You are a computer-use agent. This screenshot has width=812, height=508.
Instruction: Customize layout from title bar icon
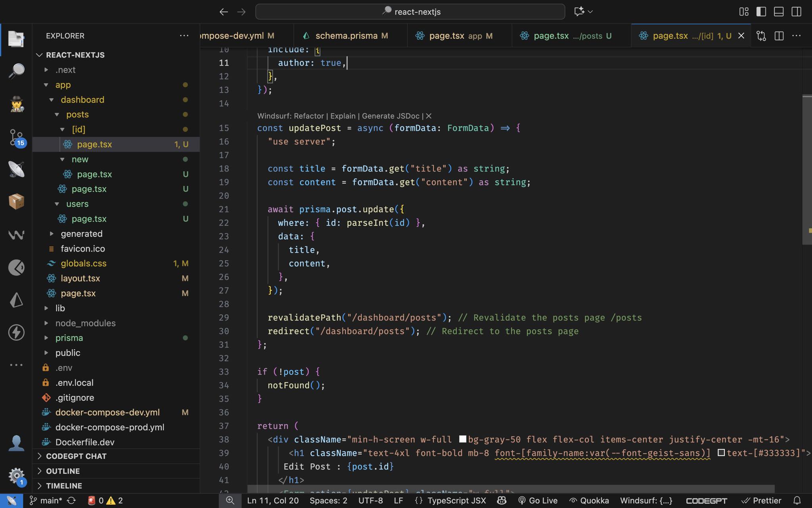tap(744, 12)
